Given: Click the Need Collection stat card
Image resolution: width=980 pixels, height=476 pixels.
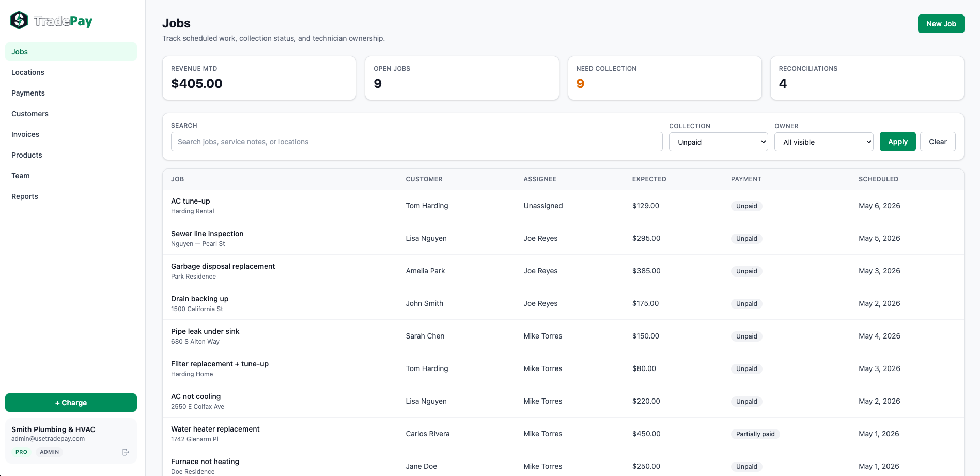Looking at the screenshot, I should point(664,78).
